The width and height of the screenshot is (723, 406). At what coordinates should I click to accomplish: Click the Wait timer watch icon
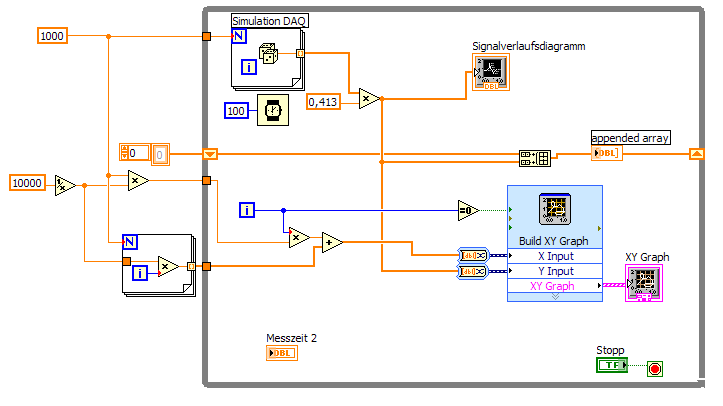pos(273,110)
